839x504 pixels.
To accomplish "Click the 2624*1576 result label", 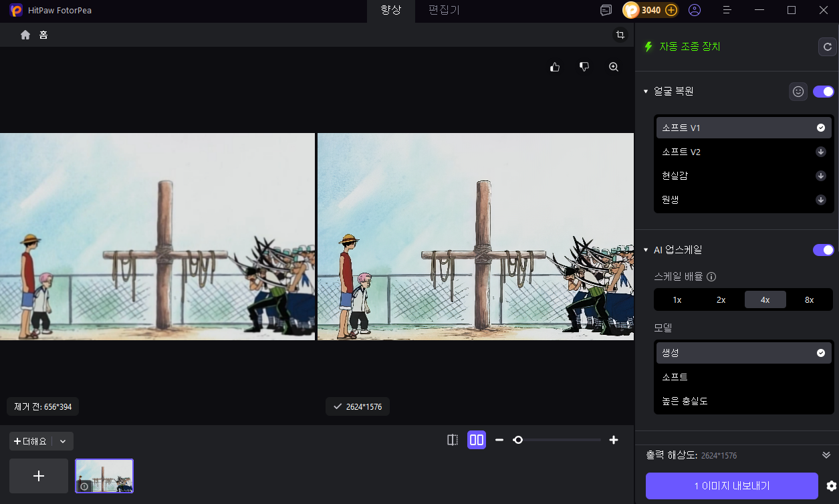I will pos(358,406).
